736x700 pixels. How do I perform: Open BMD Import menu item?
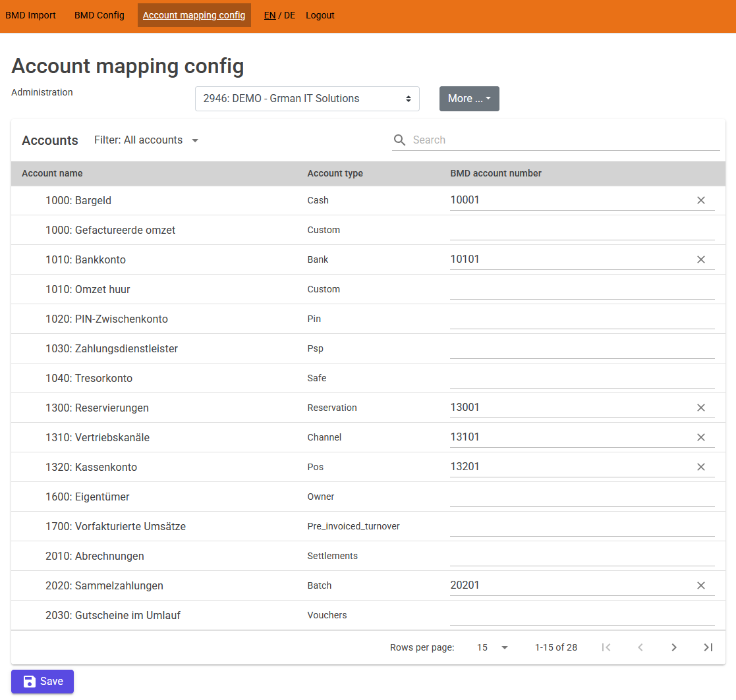(30, 15)
